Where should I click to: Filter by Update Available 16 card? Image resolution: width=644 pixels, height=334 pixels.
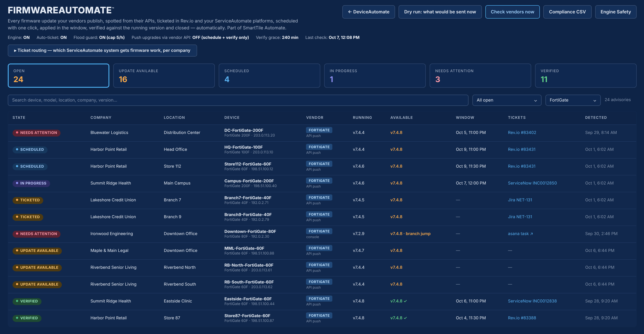point(164,76)
